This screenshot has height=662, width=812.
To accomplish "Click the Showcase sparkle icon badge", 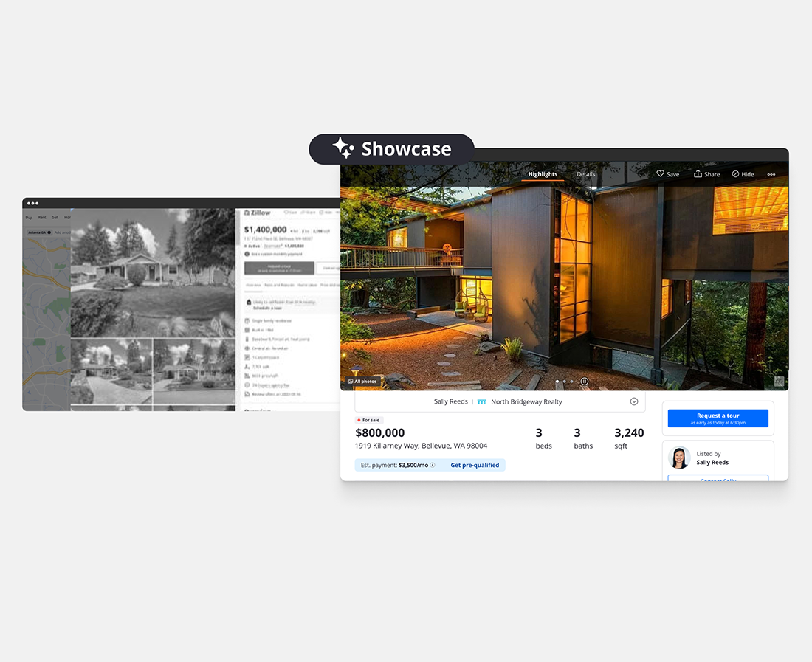I will (343, 148).
